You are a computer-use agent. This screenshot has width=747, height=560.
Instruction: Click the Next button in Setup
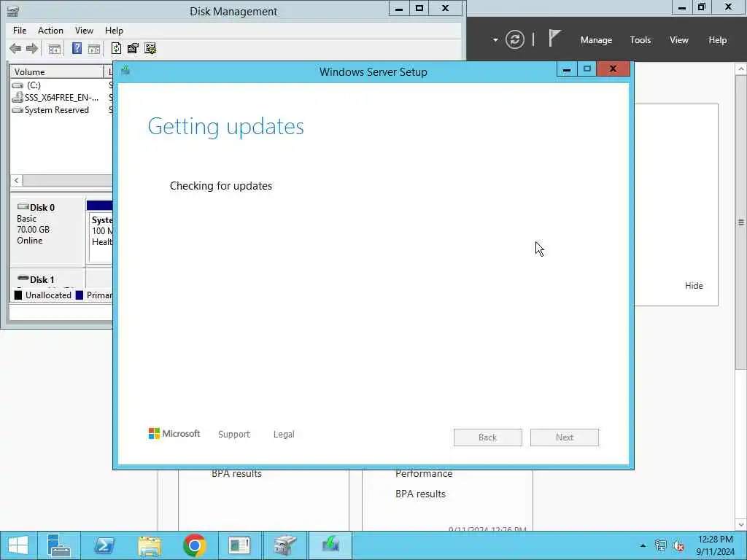coord(565,437)
